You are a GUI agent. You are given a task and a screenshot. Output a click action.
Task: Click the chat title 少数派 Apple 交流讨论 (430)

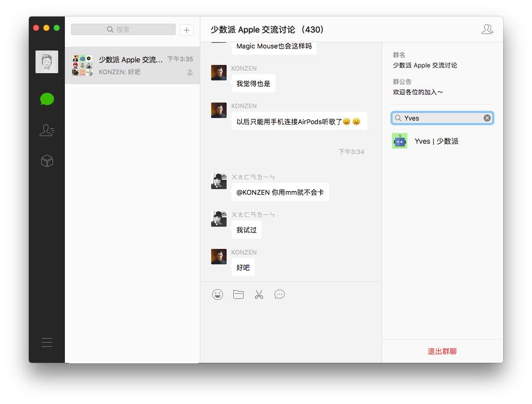click(267, 29)
